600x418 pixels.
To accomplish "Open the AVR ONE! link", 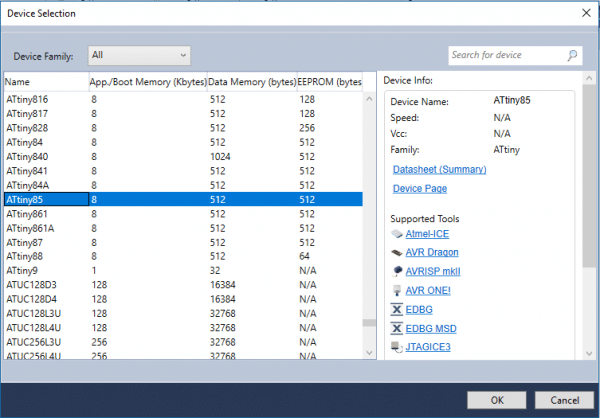I will click(x=429, y=290).
